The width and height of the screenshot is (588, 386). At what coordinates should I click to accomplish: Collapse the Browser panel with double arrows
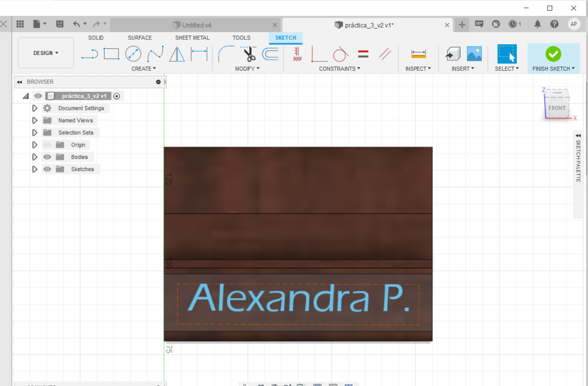pyautogui.click(x=19, y=82)
